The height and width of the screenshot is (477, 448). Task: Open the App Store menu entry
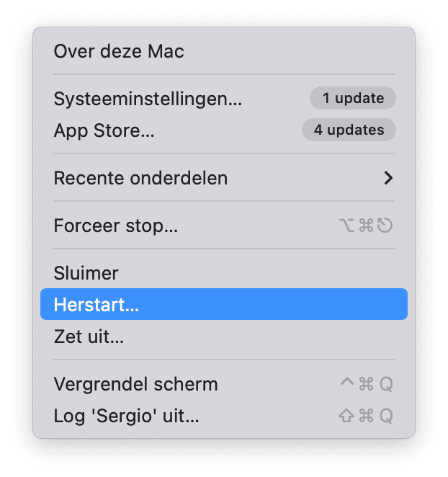pyautogui.click(x=104, y=130)
